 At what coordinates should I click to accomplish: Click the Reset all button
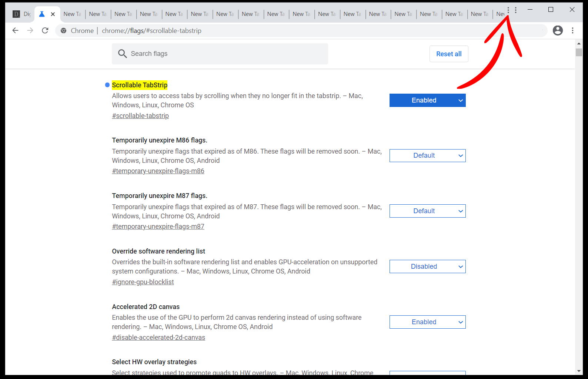tap(449, 54)
